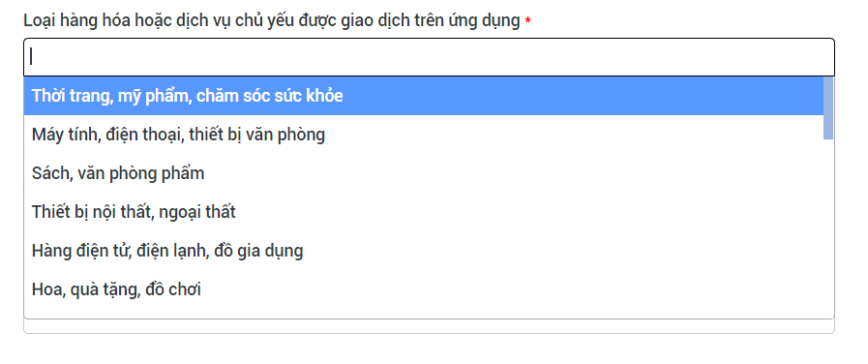This screenshot has height=364, width=868.
Task: Click the dropdown search text field
Action: click(429, 57)
